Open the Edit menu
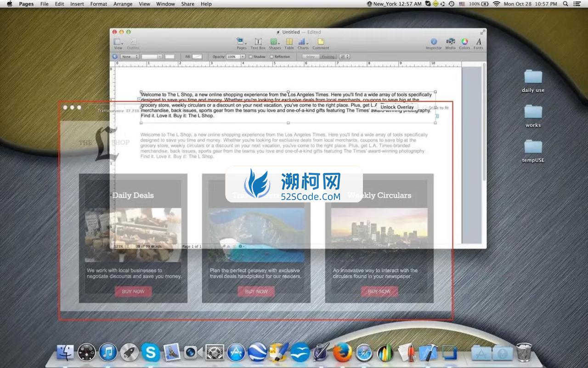This screenshot has width=588, height=368. (60, 4)
